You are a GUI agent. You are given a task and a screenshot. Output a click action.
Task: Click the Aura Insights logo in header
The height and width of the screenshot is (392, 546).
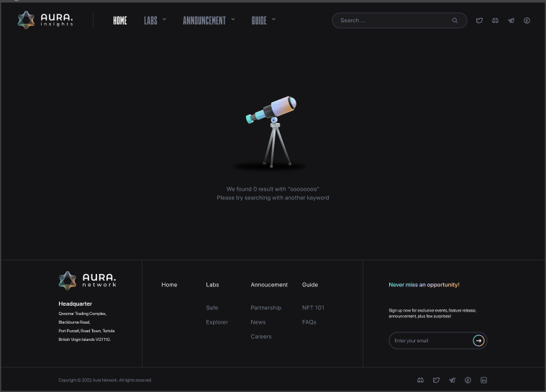(45, 20)
